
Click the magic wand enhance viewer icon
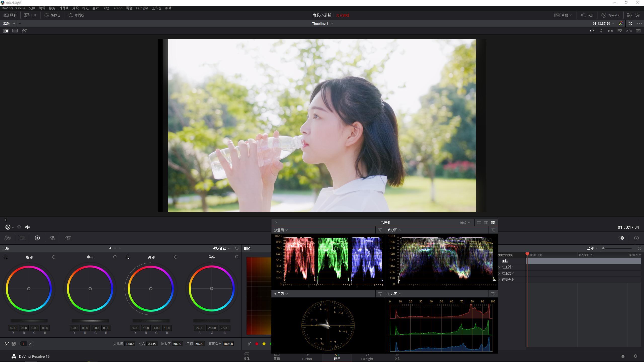coord(24,31)
